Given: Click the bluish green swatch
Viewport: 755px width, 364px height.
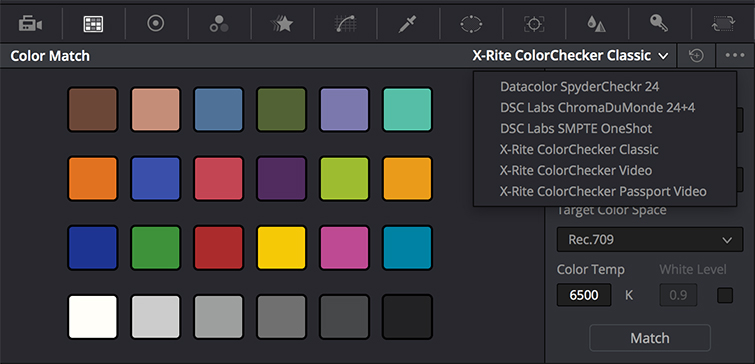Looking at the screenshot, I should tap(407, 109).
